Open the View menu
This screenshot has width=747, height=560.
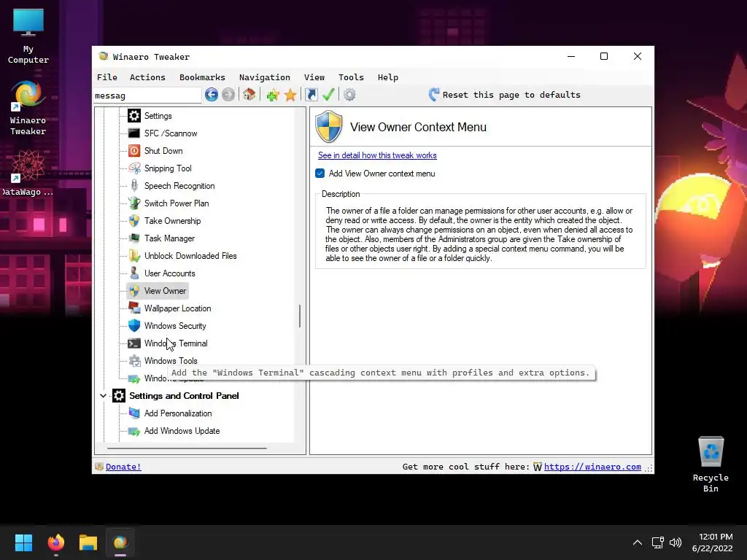314,77
